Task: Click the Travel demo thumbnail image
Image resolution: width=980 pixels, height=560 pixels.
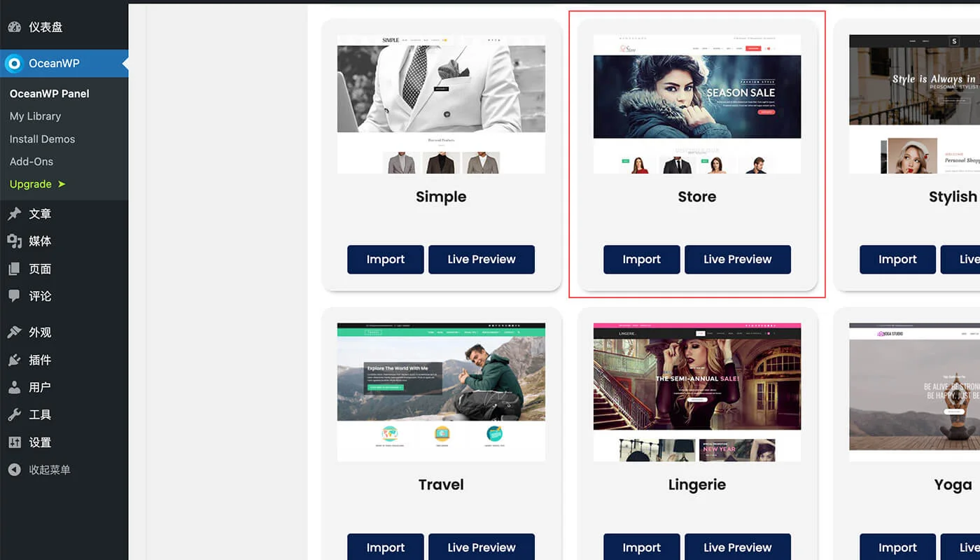Action: [441, 392]
